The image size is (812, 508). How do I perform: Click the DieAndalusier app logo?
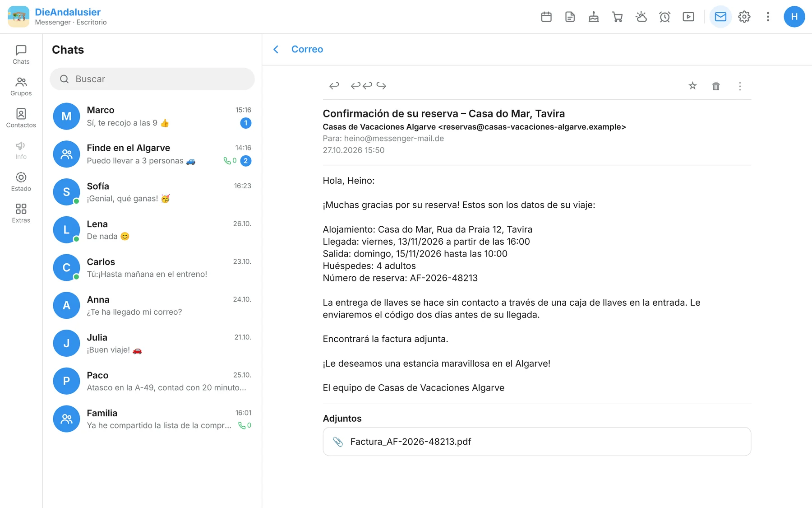point(18,17)
